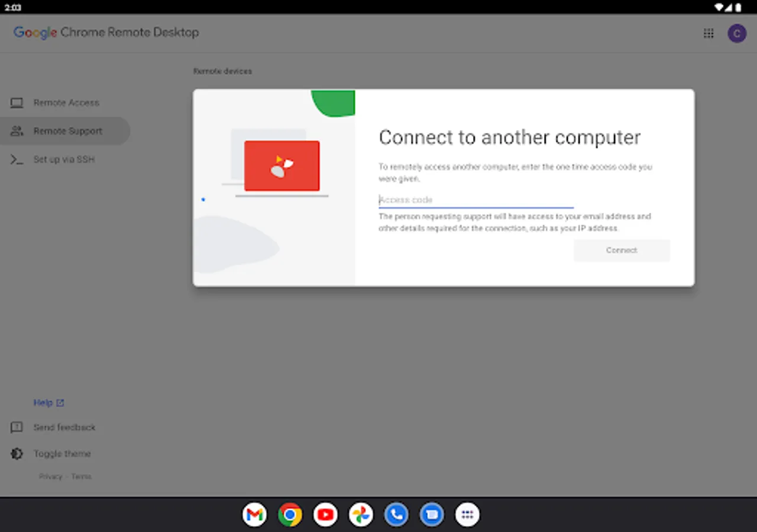Click the Remote Support people icon
757x532 pixels.
point(17,131)
